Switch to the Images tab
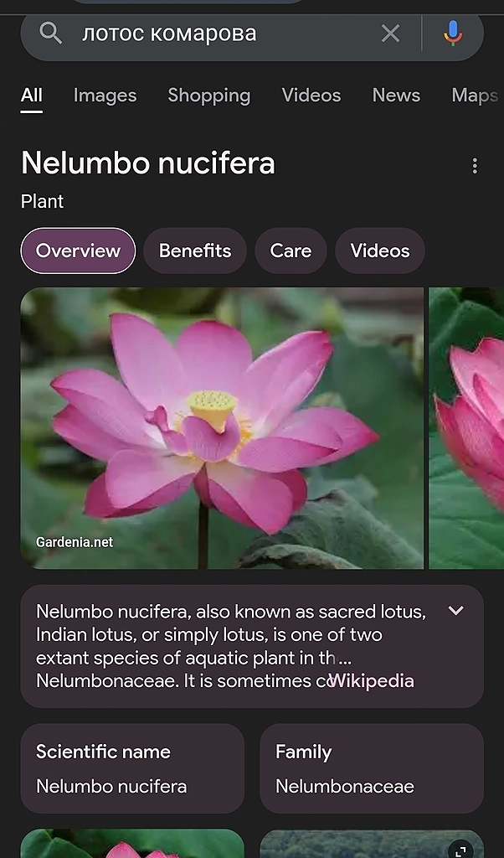504x858 pixels. [x=105, y=96]
